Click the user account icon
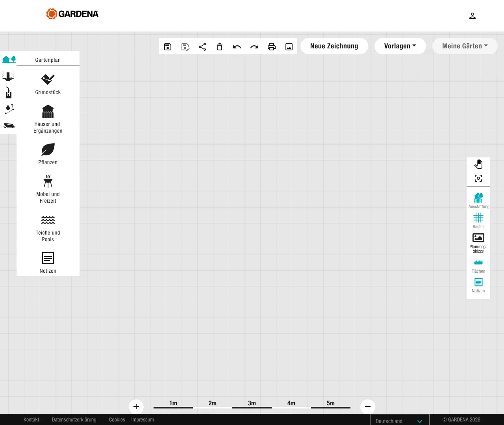This screenshot has height=425, width=504. [x=472, y=16]
